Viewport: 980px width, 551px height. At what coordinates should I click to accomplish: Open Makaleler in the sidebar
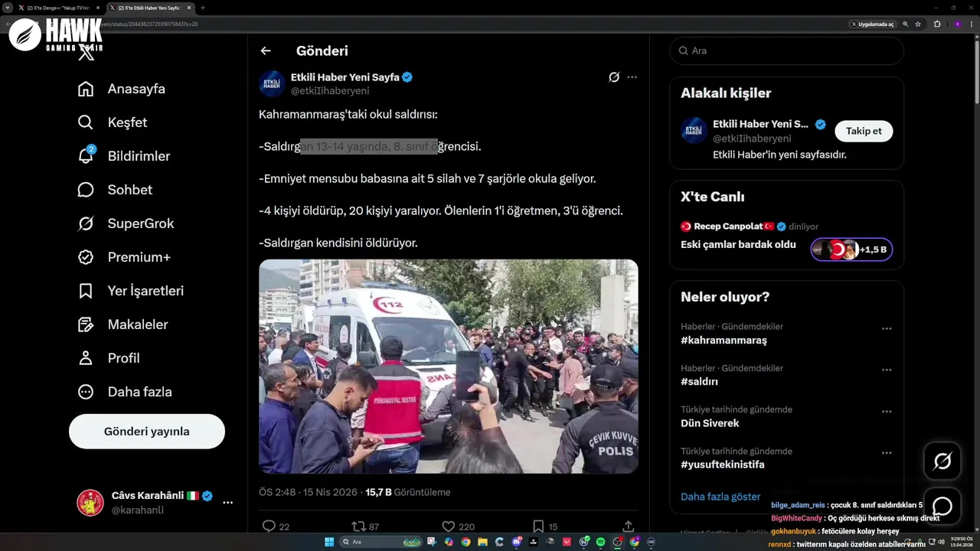click(122, 324)
